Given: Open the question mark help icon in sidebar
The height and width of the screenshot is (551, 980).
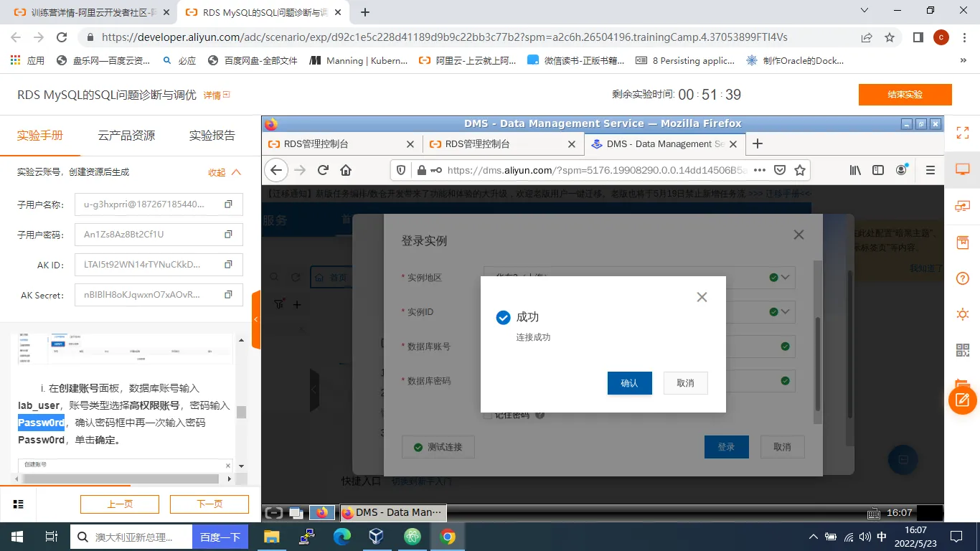Looking at the screenshot, I should [x=963, y=278].
